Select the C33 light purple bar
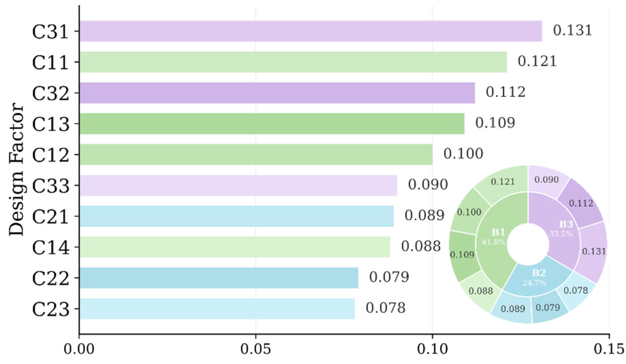This screenshot has height=364, width=626. (x=238, y=185)
